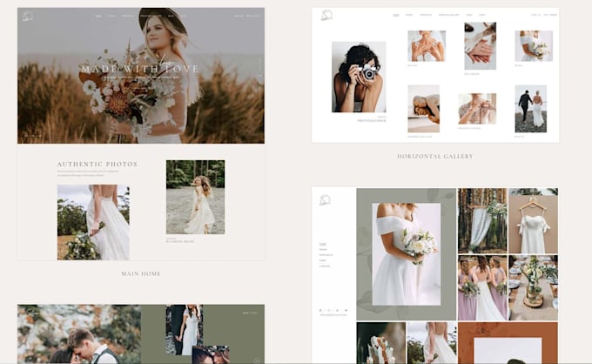Click the logo atop the sidebar-menu demo
Image resolution: width=592 pixels, height=364 pixels.
(325, 200)
